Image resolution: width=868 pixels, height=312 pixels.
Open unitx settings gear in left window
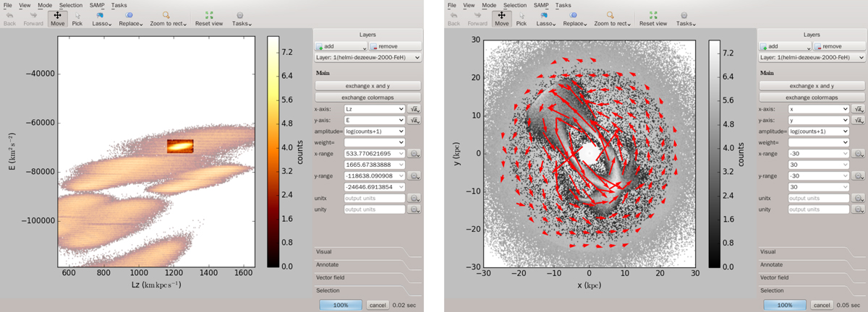(x=414, y=199)
